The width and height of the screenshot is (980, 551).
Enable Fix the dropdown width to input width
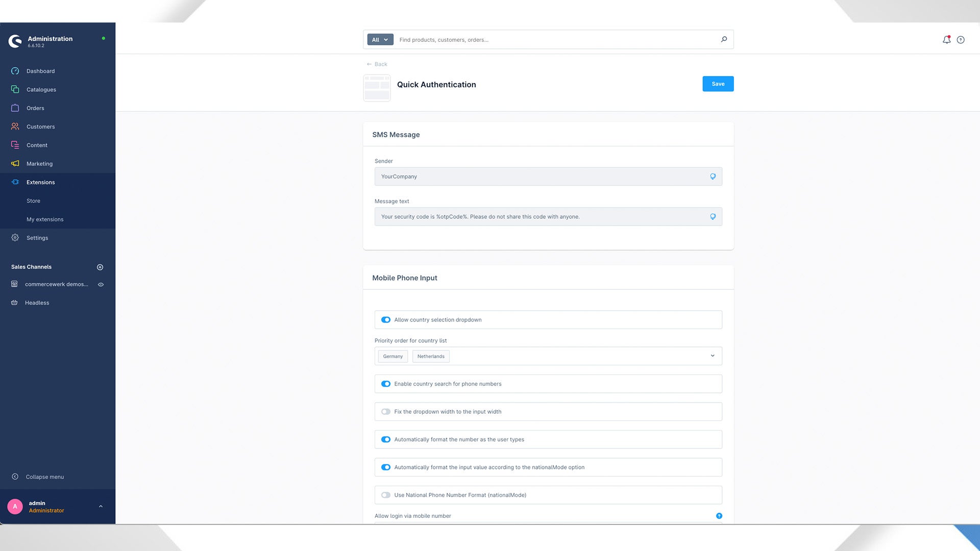[x=386, y=412]
